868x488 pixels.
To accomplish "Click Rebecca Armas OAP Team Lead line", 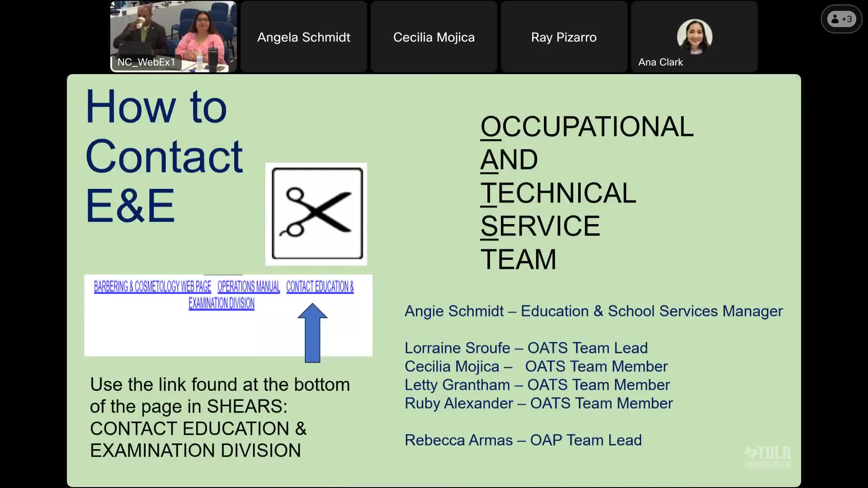I will [x=523, y=440].
